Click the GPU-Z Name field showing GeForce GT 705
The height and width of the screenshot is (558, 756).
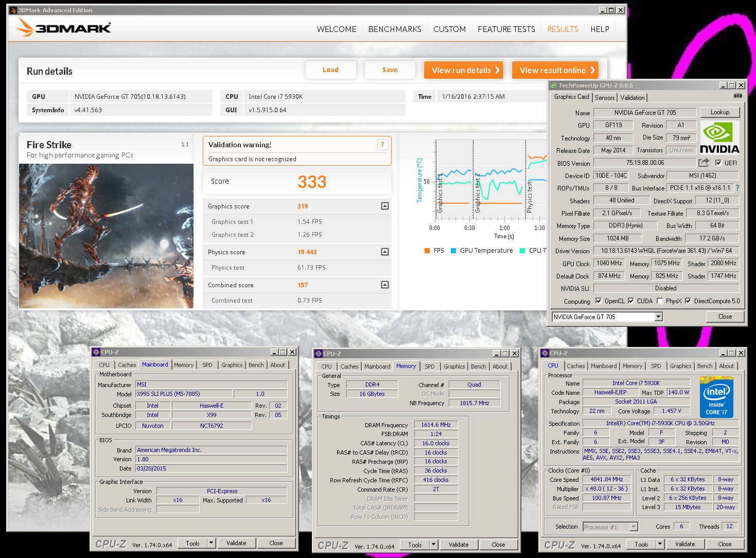click(645, 113)
